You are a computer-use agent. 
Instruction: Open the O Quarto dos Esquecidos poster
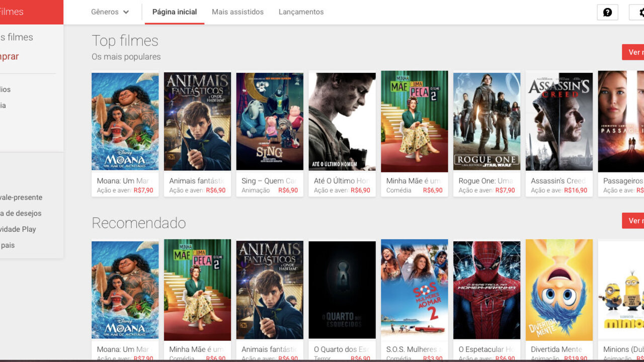(342, 290)
